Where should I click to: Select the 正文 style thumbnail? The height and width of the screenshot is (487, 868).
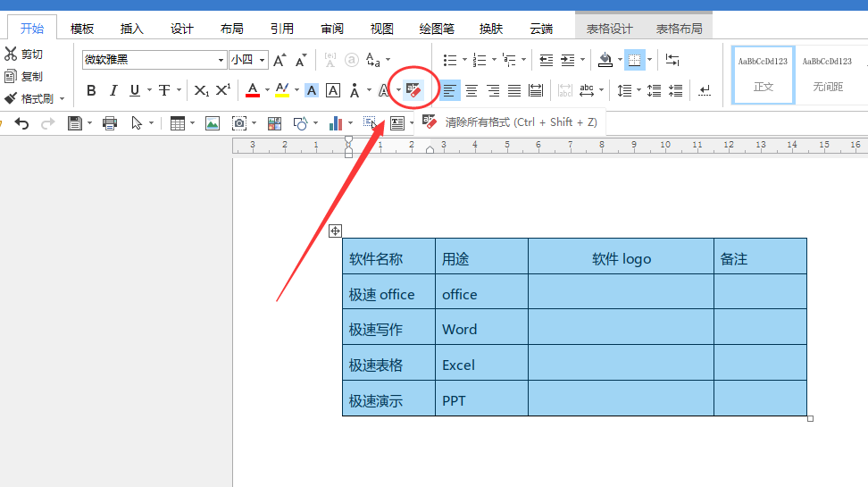(763, 75)
